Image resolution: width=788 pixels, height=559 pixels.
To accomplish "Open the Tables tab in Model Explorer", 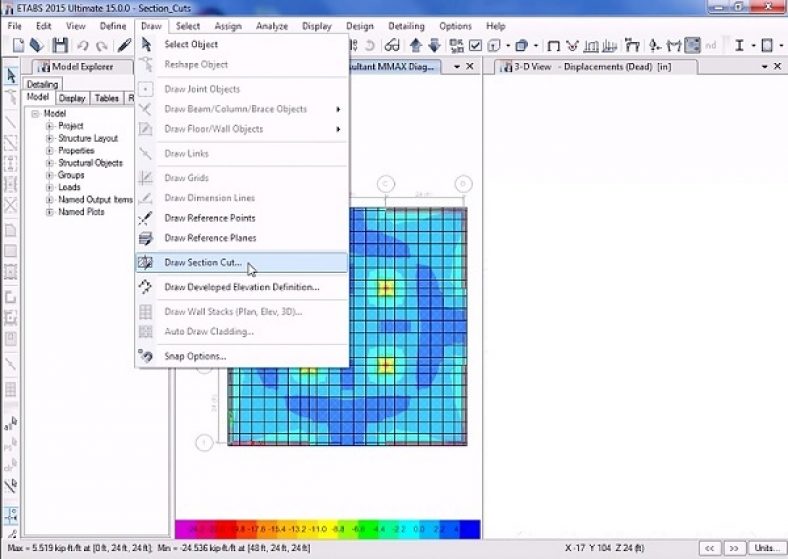I will 106,98.
